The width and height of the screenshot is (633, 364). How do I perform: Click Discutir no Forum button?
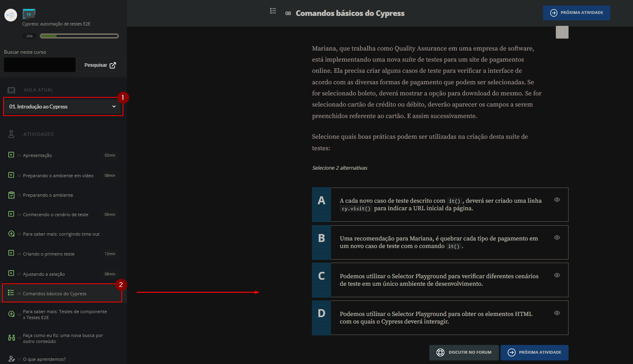point(464,352)
